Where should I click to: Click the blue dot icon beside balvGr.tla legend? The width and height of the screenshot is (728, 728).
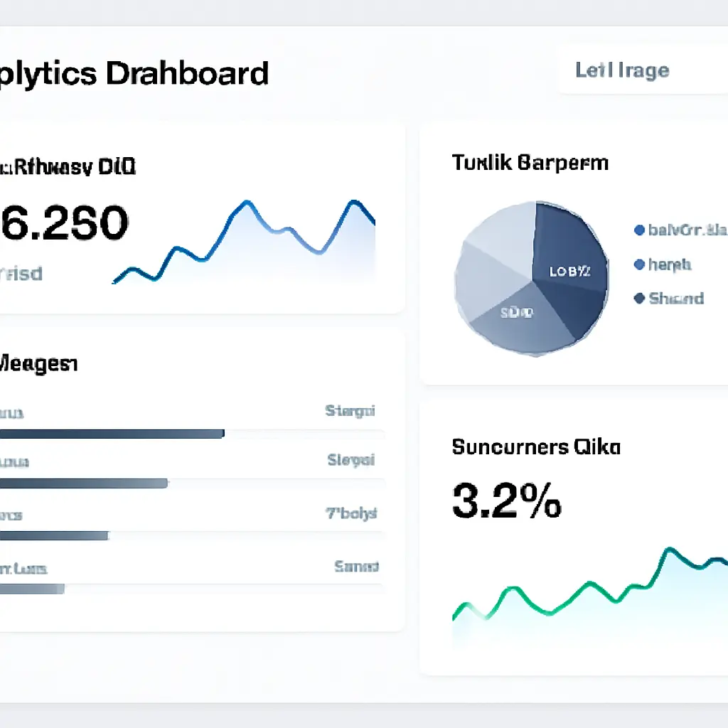(x=638, y=230)
